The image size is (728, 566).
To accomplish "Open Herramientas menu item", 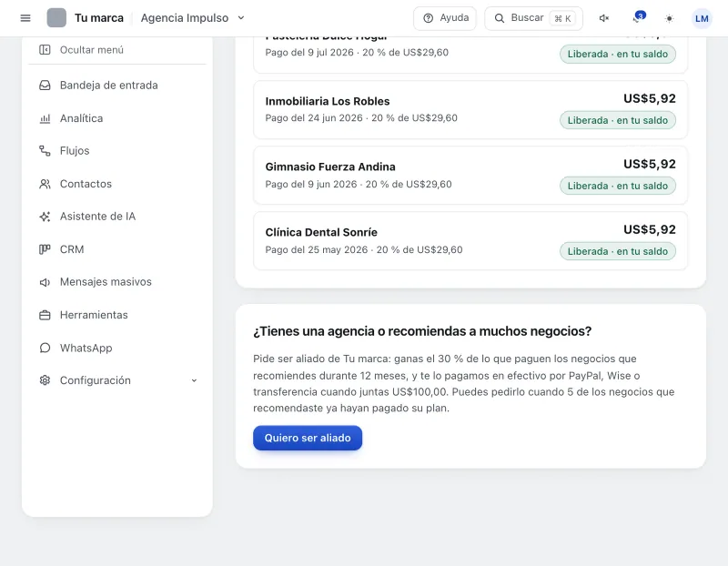I will tap(117, 315).
